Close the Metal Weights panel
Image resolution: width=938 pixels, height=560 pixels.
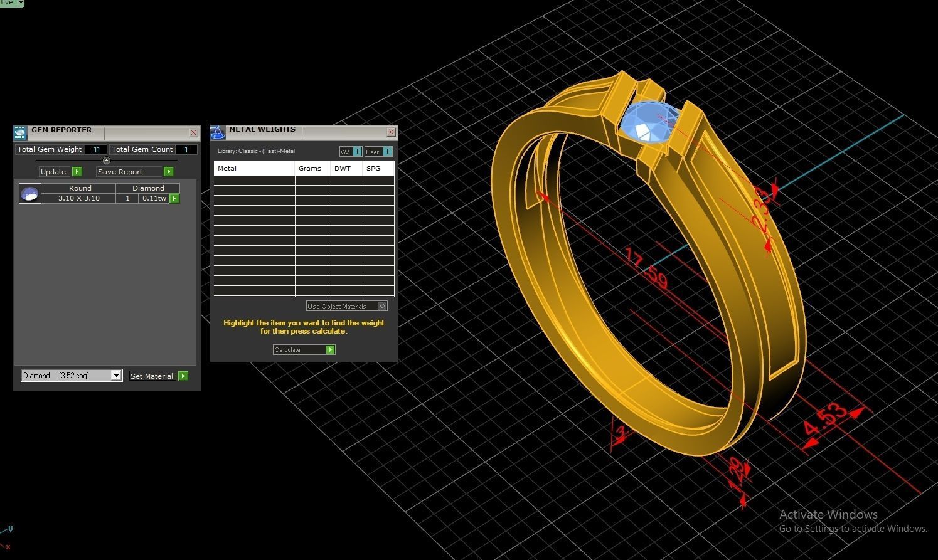pyautogui.click(x=392, y=132)
